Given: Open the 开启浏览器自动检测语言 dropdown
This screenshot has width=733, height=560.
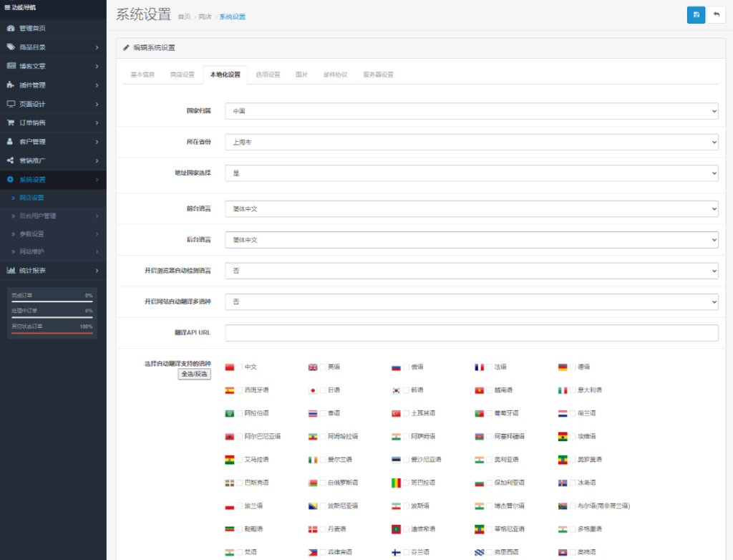Looking at the screenshot, I should pos(470,271).
